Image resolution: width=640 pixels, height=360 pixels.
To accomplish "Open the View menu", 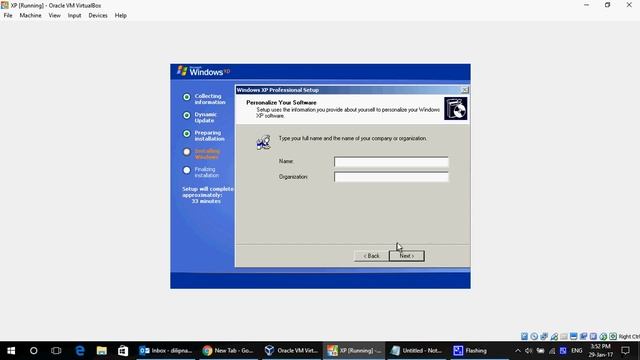I will pos(54,16).
